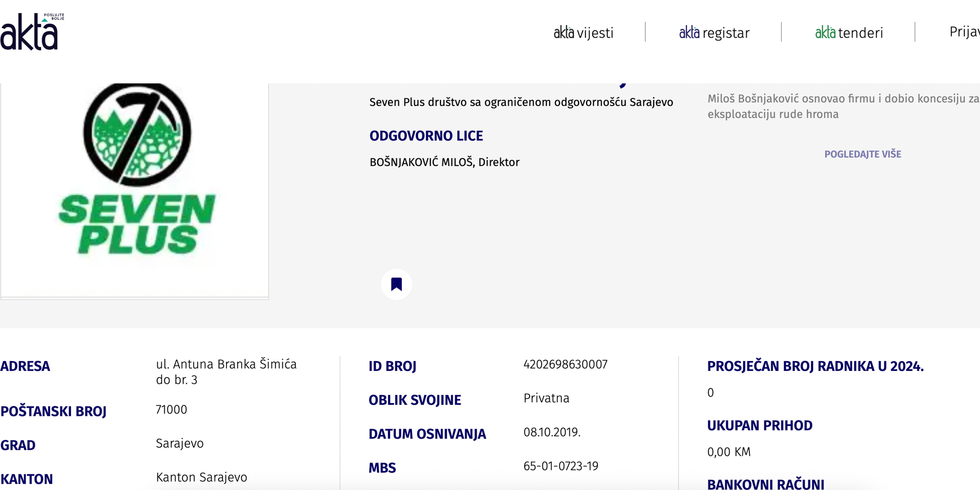The image size is (980, 490).
Task: Click the POGLEDAJTE VIŠE link
Action: (862, 154)
